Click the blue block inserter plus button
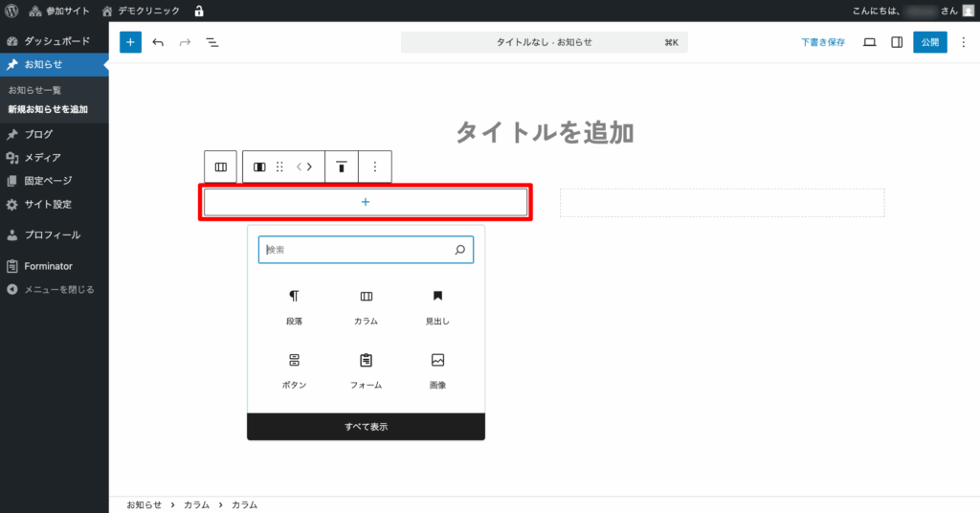This screenshot has height=513, width=980. [130, 42]
